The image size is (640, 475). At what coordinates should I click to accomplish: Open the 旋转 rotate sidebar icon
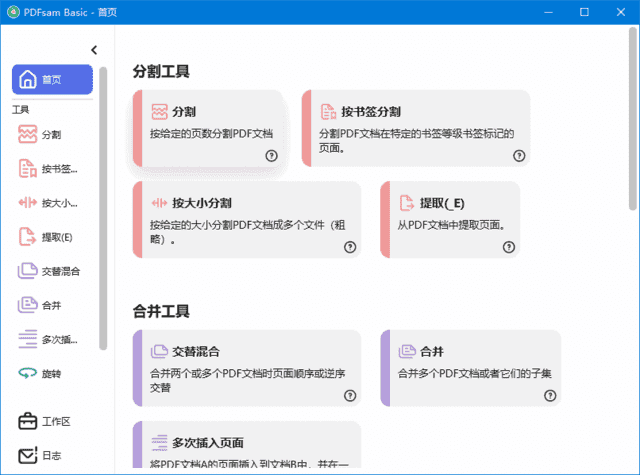(28, 373)
